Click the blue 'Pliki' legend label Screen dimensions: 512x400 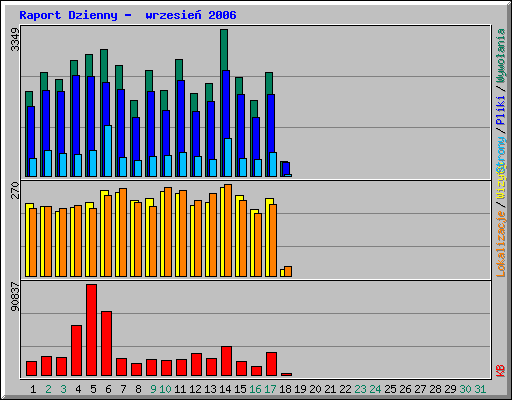pyautogui.click(x=501, y=110)
